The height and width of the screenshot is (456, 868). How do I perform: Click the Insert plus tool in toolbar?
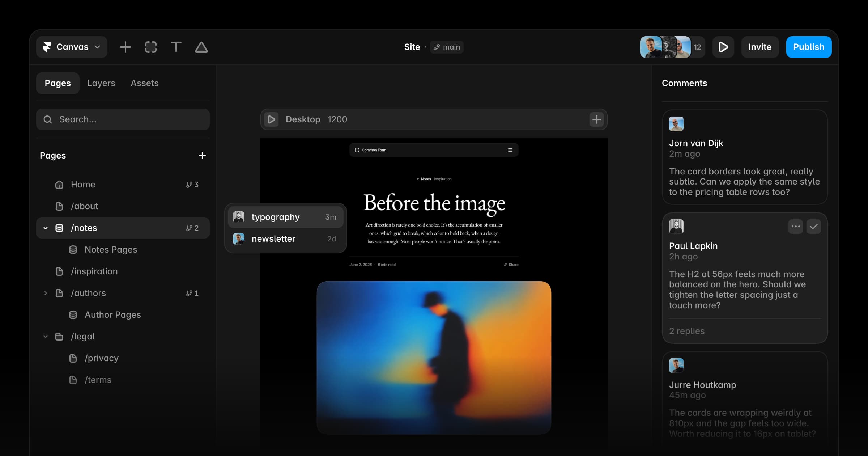pos(125,47)
